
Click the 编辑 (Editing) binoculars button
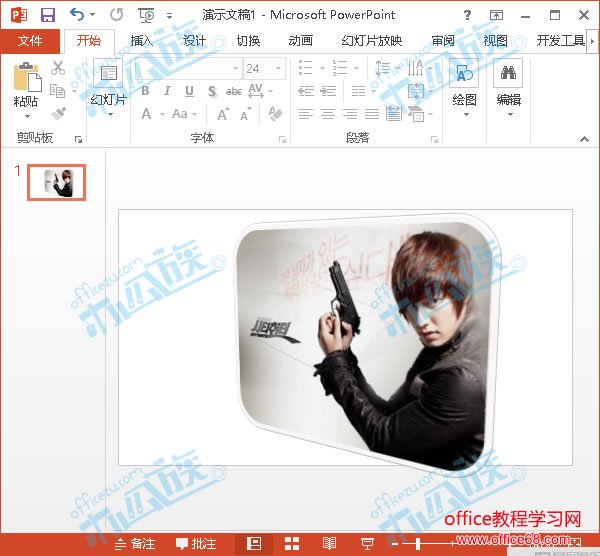click(509, 88)
